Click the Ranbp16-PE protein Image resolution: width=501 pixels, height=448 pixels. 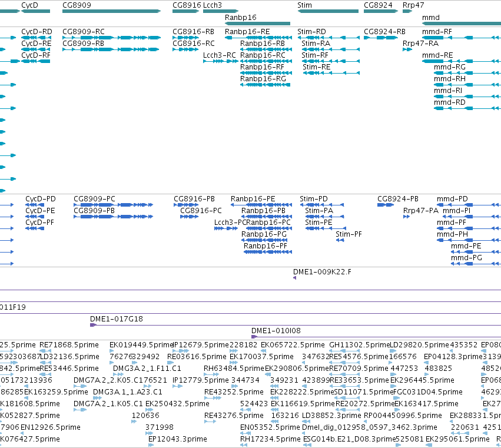pyautogui.click(x=261, y=205)
